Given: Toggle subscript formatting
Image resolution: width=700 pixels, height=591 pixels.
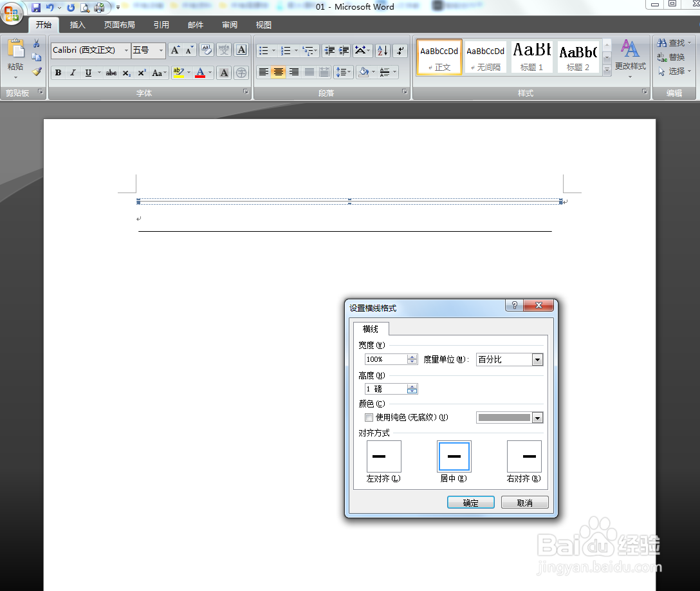Looking at the screenshot, I should tap(127, 72).
